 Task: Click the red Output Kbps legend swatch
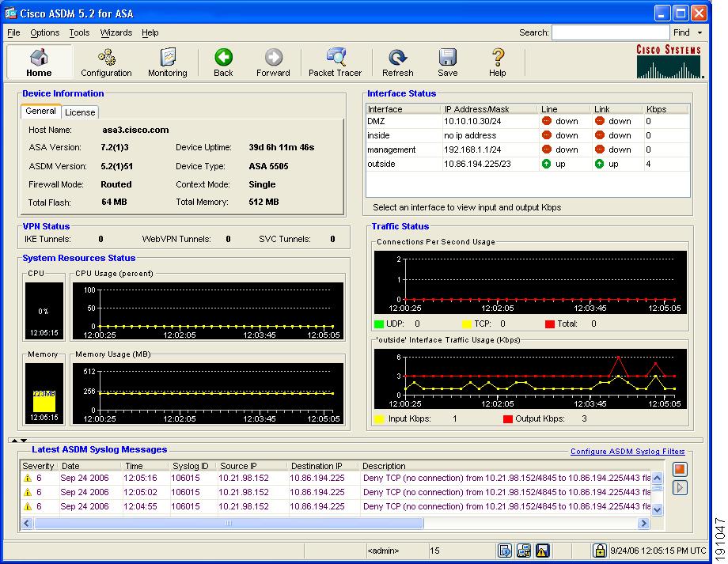point(508,419)
